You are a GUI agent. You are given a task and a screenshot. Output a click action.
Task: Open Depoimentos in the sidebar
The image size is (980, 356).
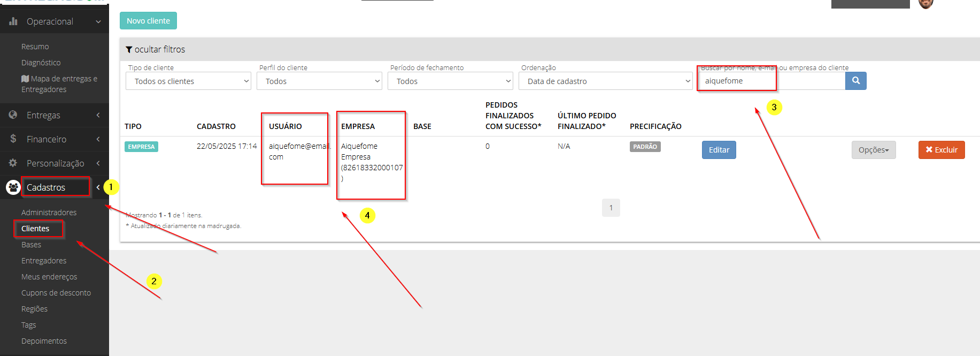tap(44, 341)
